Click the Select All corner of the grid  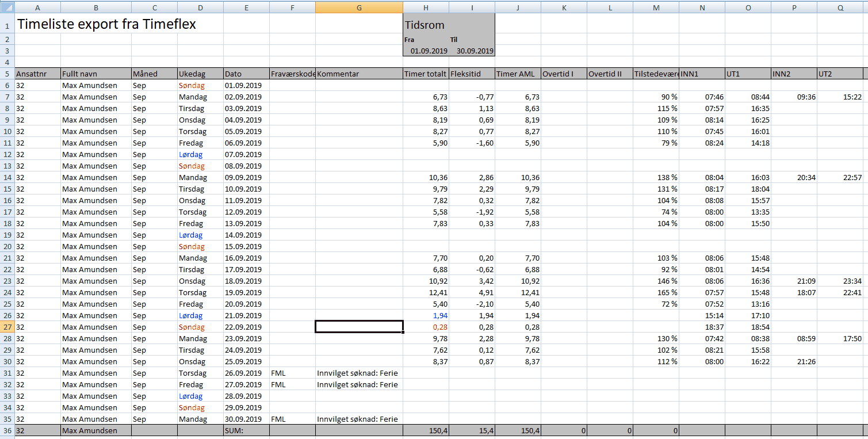coord(7,7)
